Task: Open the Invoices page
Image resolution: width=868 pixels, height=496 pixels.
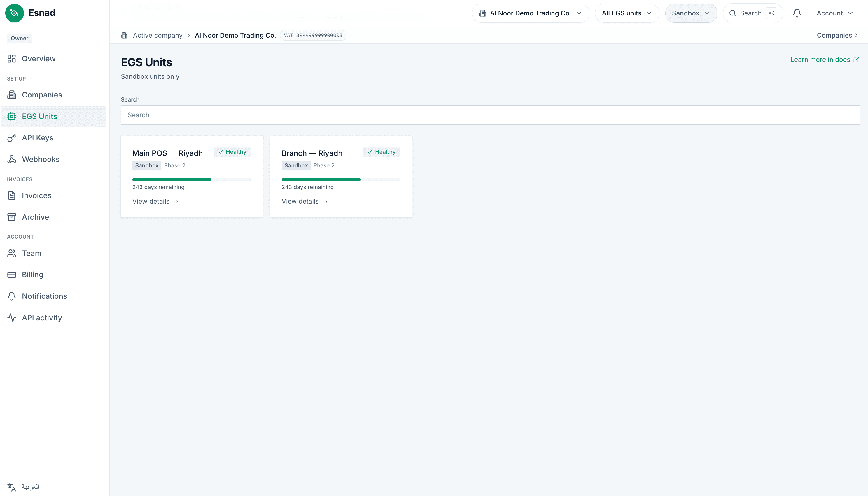Action: pyautogui.click(x=53, y=195)
